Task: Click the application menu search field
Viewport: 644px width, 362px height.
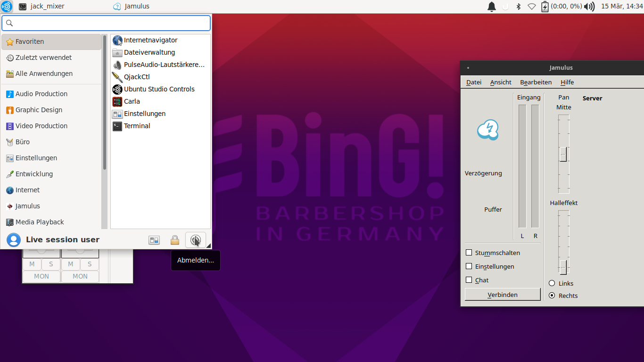Action: 106,23
